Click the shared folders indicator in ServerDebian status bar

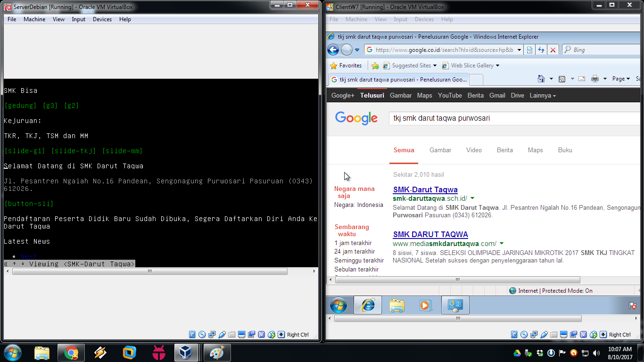[231, 335]
